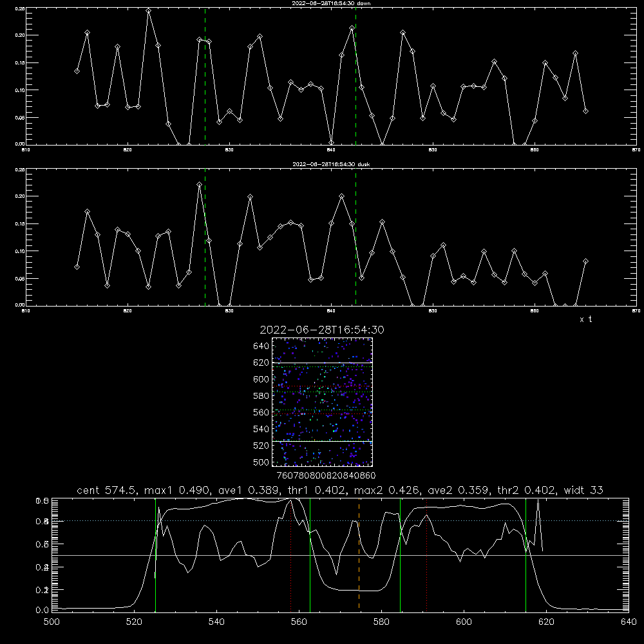
Task: Click the 620 label on bottom plot x-axis
Action: click(546, 622)
